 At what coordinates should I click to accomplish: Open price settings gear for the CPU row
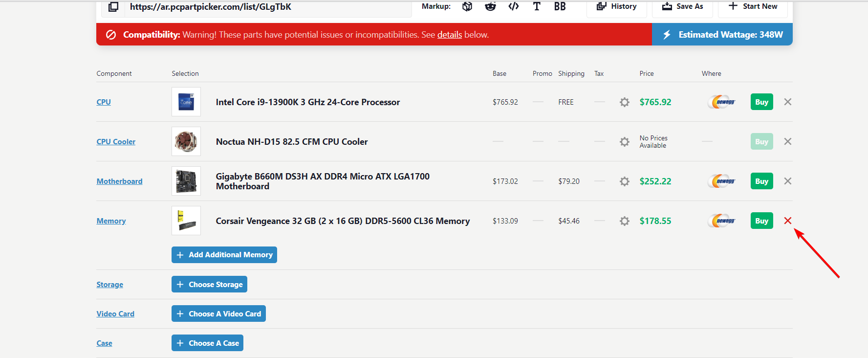[625, 102]
